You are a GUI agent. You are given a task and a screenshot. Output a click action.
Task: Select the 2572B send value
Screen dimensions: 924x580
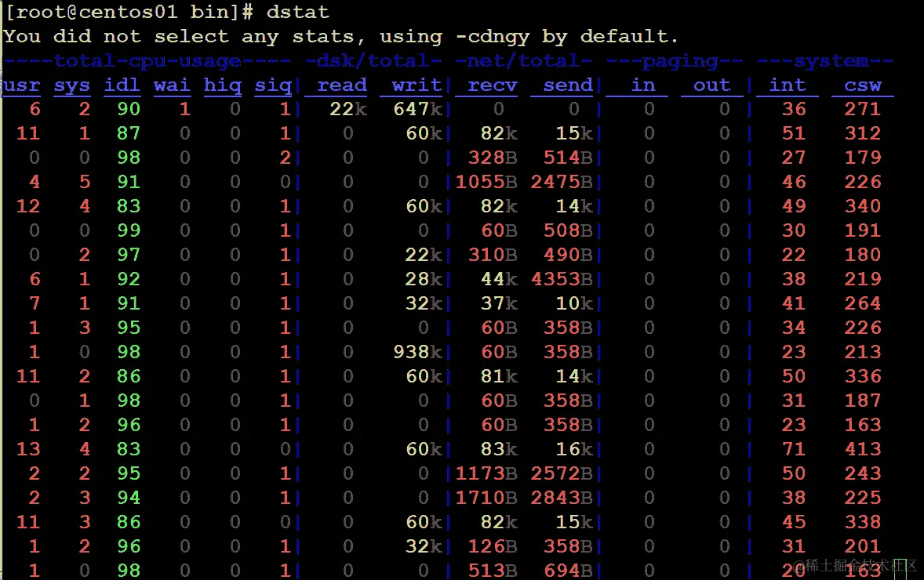tap(562, 473)
